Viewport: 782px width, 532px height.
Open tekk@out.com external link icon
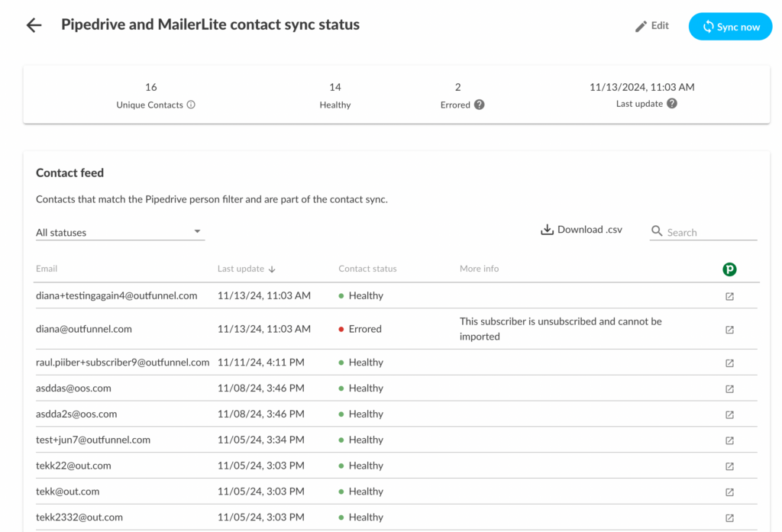tap(729, 492)
